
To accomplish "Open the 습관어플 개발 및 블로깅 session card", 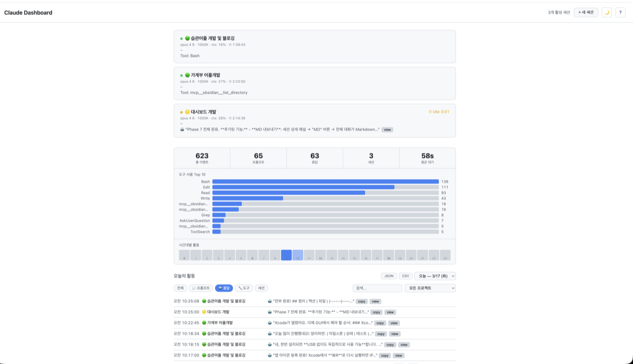I will 314,46.
